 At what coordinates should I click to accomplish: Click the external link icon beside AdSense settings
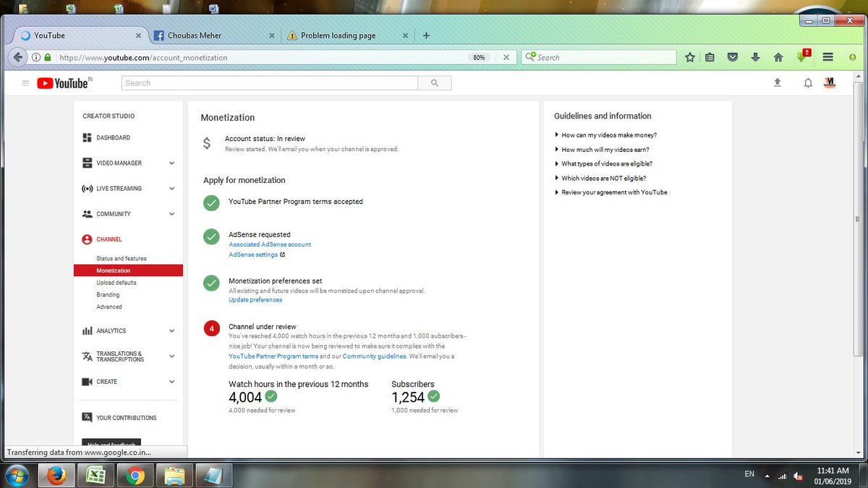click(282, 254)
